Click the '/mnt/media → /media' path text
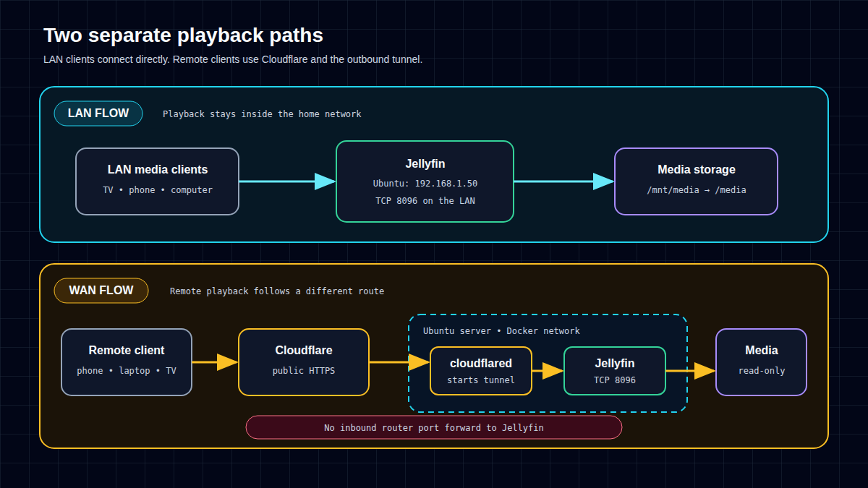 pyautogui.click(x=697, y=190)
